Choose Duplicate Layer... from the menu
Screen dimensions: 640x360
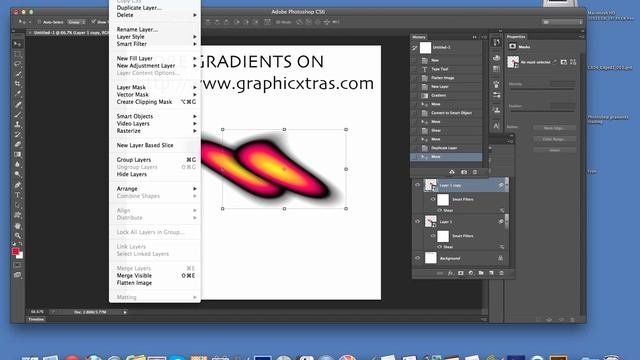coord(155,8)
